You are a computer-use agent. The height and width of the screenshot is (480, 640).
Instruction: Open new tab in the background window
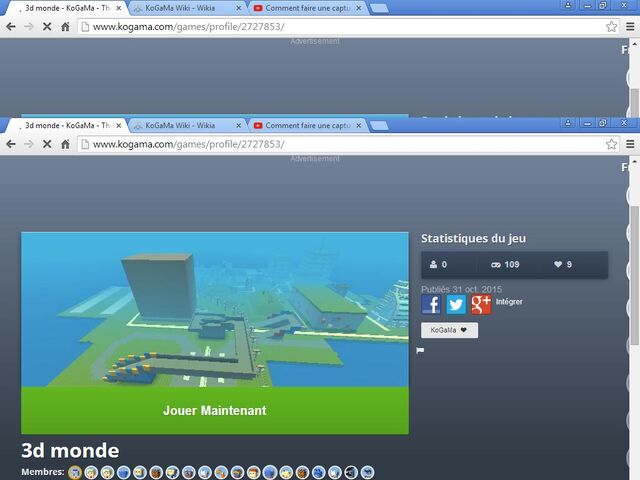pyautogui.click(x=380, y=8)
